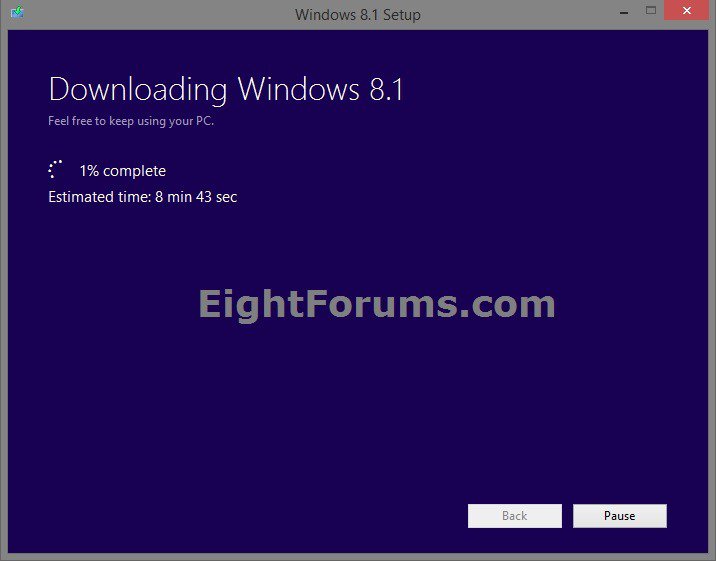The height and width of the screenshot is (561, 716).
Task: Click the "Downloading" word in the heading
Action: (x=138, y=90)
